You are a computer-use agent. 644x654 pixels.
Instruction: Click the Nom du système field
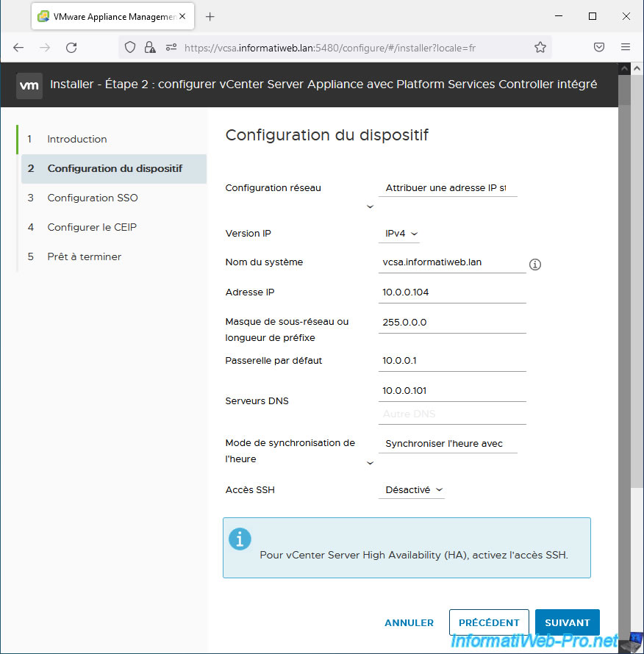[452, 263]
